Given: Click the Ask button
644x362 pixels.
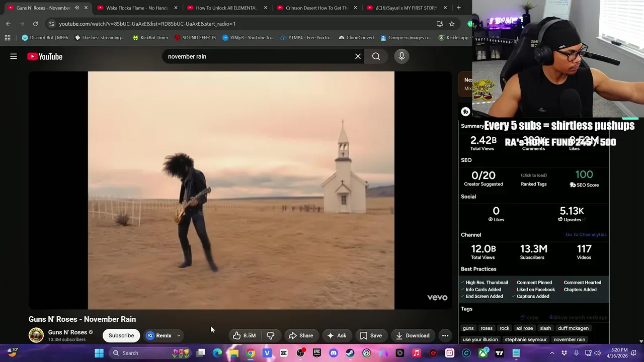Looking at the screenshot, I should [x=337, y=335].
